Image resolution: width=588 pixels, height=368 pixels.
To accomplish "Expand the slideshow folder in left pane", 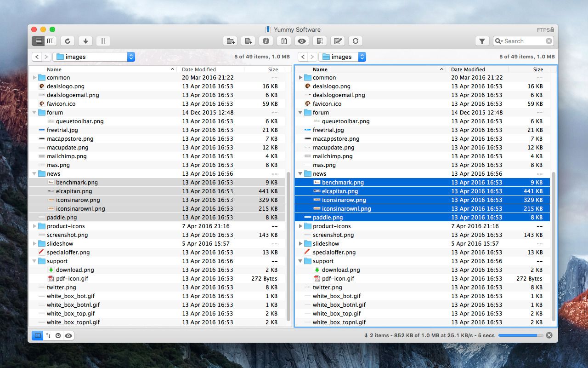I will tap(35, 244).
